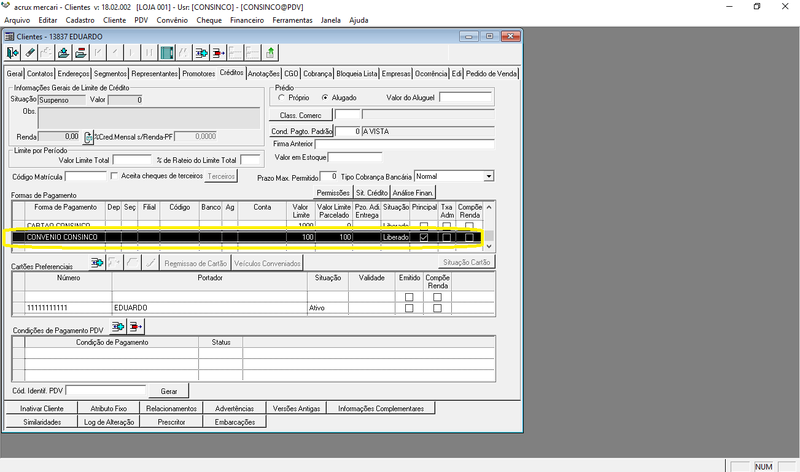Click the calculator icon beside the Renda field
Screen dimensions: 800x472
[88, 137]
